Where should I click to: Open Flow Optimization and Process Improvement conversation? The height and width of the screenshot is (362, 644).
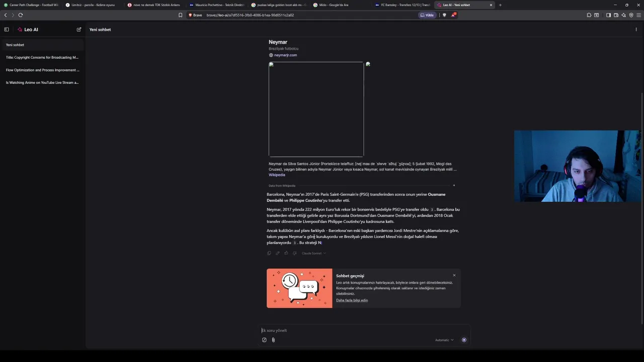43,70
